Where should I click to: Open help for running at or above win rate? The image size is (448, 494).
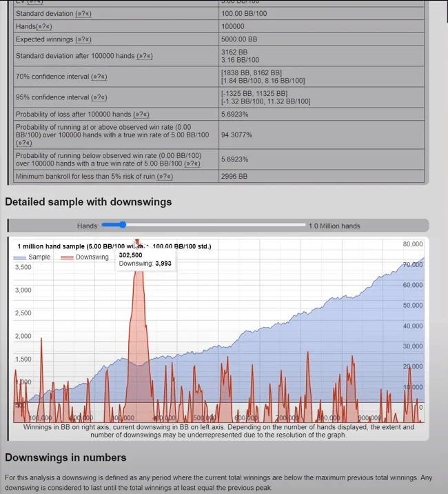pyautogui.click(x=23, y=144)
